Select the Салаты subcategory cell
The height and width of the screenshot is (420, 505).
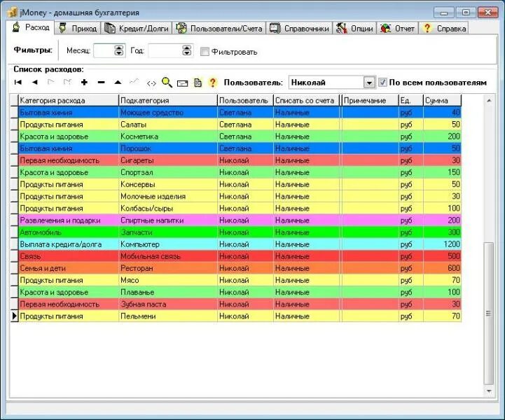coord(168,125)
